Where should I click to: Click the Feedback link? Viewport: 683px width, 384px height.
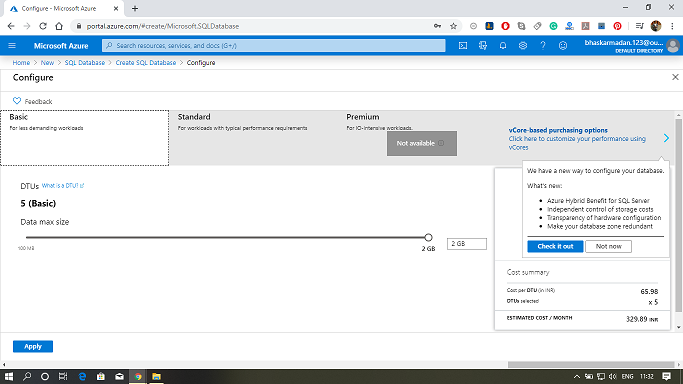tap(38, 101)
